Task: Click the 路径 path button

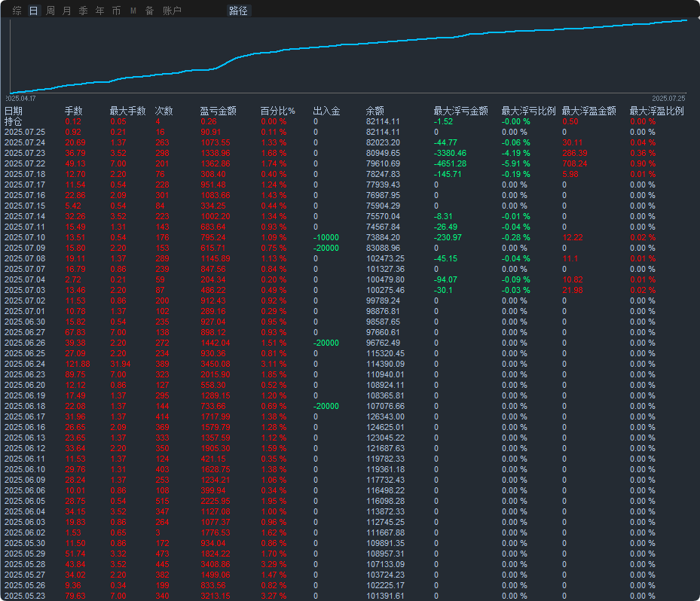Action: (238, 11)
